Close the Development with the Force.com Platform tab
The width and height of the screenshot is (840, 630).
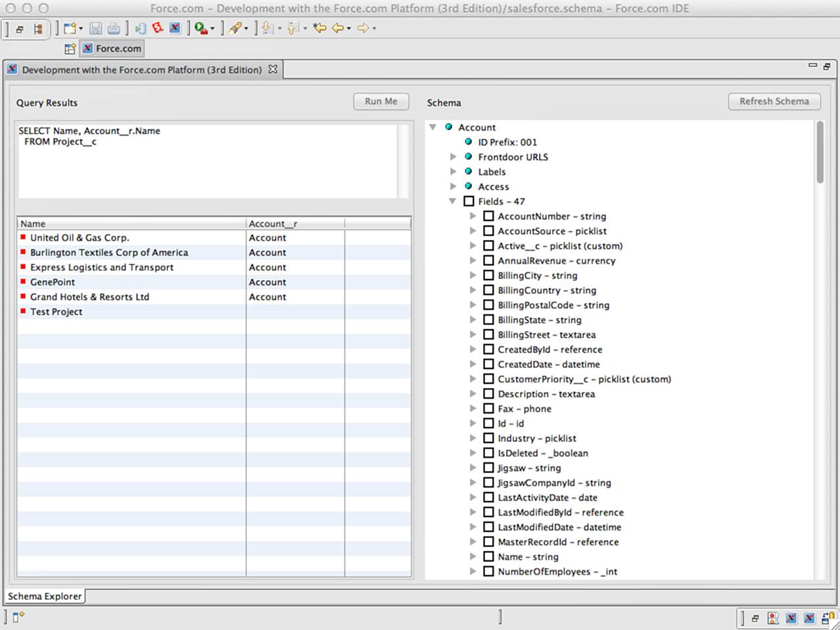pos(273,69)
